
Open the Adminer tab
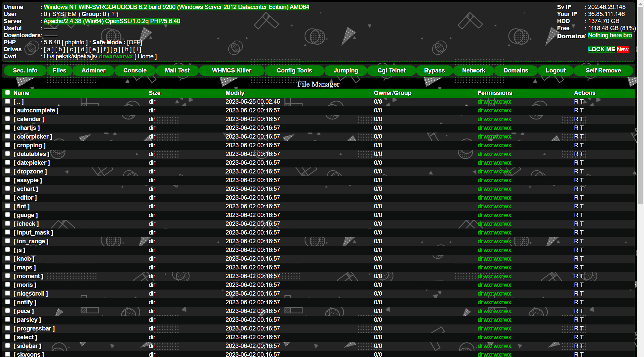pyautogui.click(x=94, y=70)
